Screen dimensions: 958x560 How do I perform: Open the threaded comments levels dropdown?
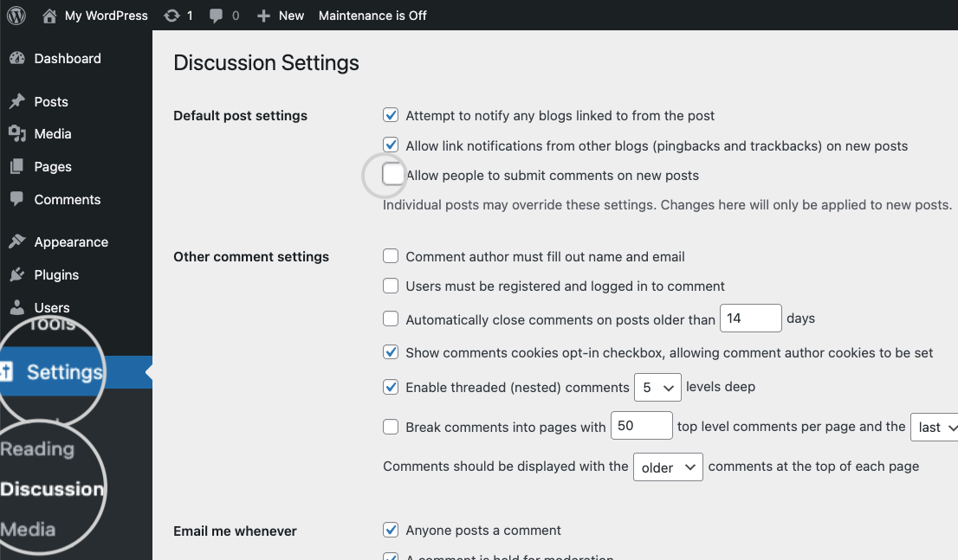pyautogui.click(x=657, y=387)
